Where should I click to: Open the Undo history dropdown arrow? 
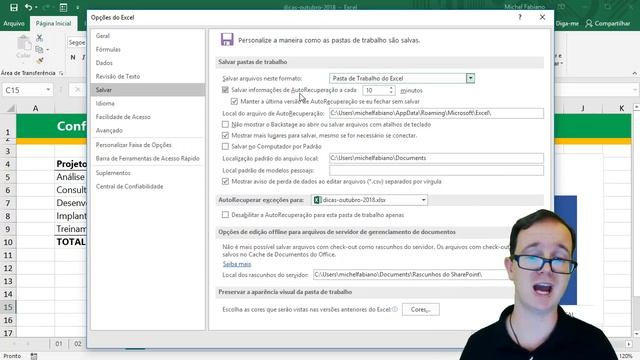[x=36, y=7]
